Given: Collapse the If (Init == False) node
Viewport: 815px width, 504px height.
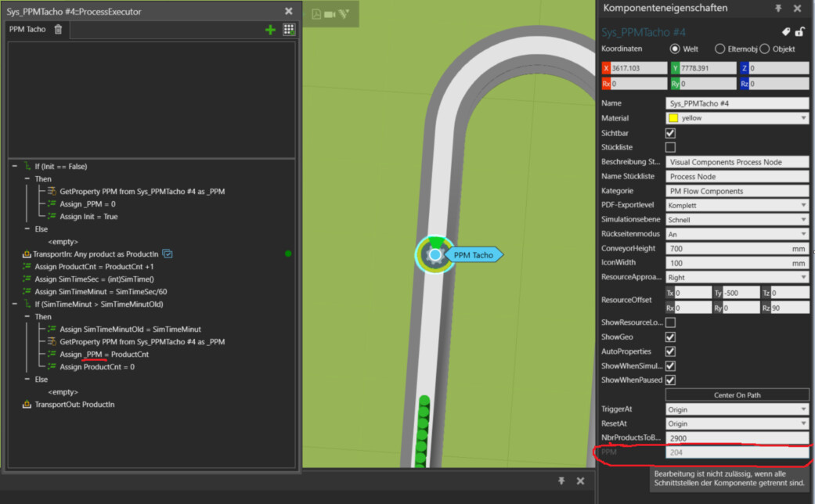Looking at the screenshot, I should pyautogui.click(x=14, y=167).
